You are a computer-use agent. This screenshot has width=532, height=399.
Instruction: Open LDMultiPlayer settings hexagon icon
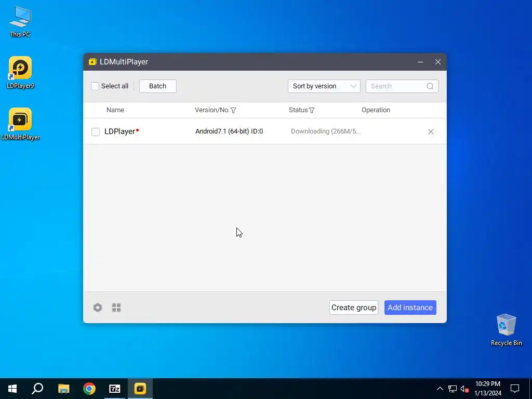[x=98, y=308]
